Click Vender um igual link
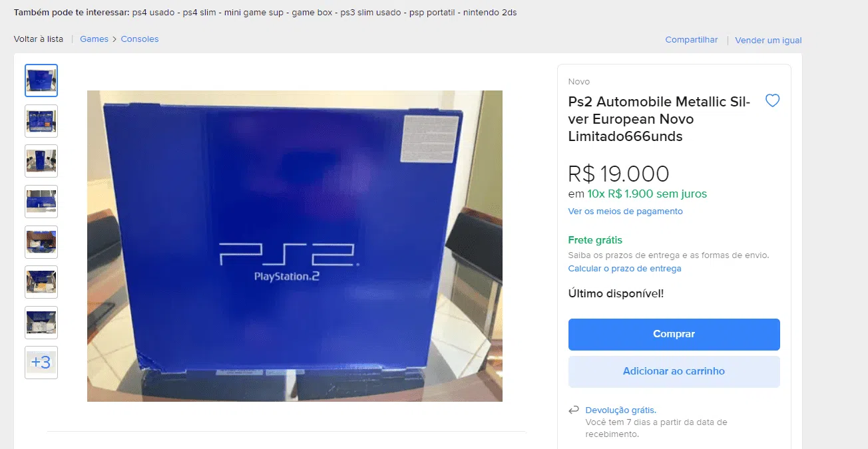 pyautogui.click(x=768, y=41)
